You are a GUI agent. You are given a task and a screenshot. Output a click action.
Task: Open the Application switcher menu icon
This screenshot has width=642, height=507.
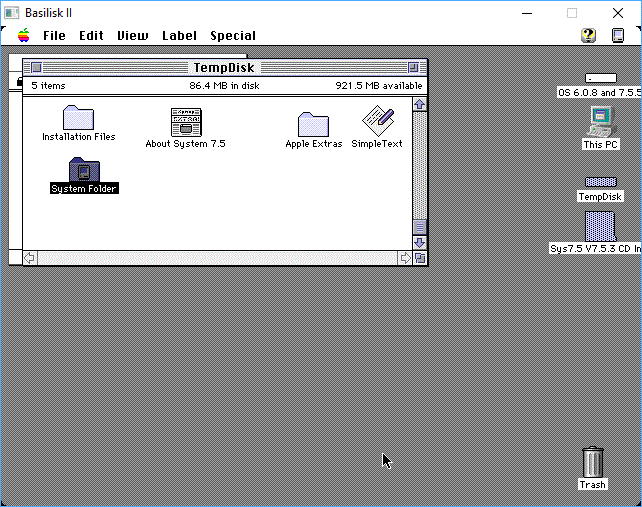point(618,36)
